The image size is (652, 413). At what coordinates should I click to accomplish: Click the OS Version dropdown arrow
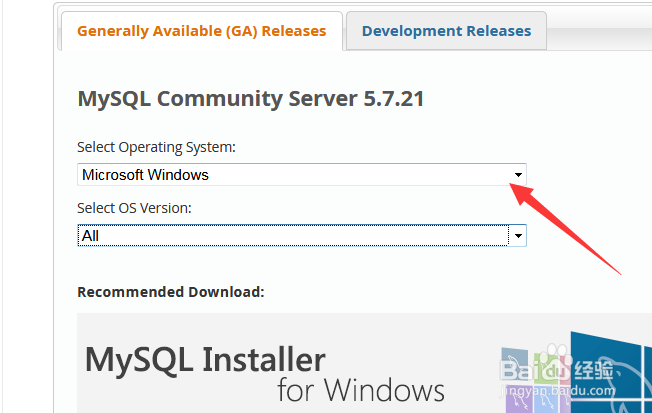coord(518,236)
